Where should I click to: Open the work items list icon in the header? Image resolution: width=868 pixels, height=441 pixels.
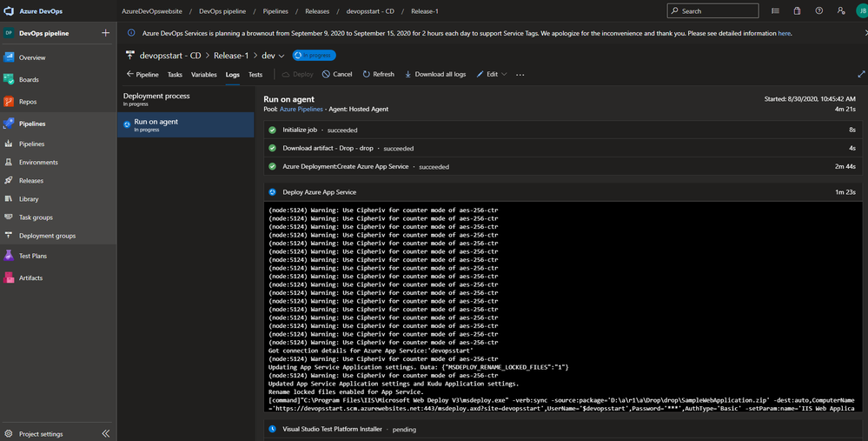[776, 10]
